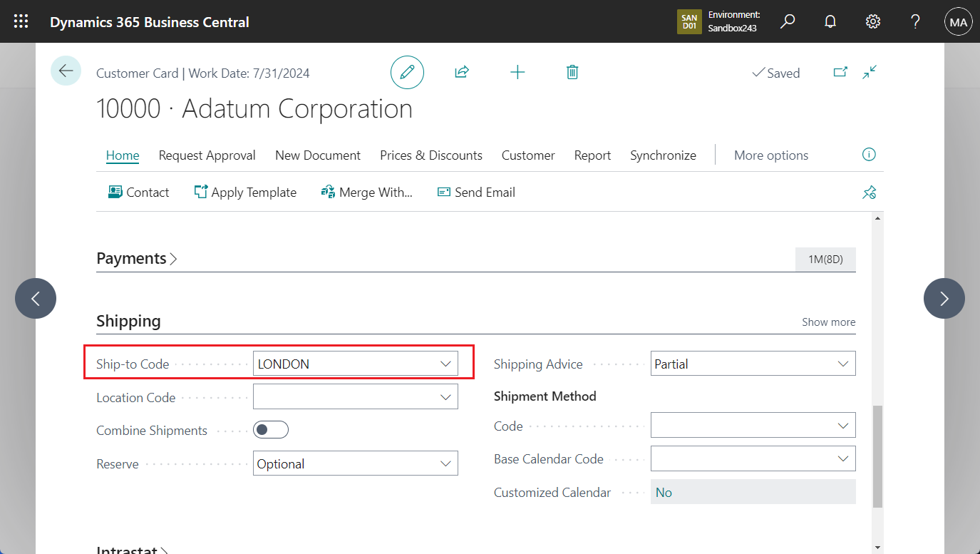Open the Ship-to Code dropdown

[x=446, y=363]
